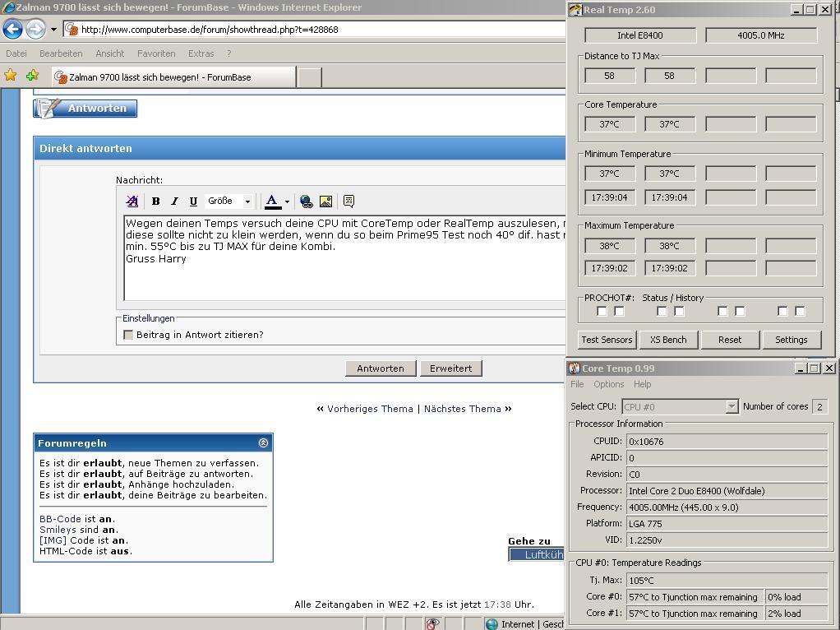
Task: Toggle bold formatting in the reply editor
Action: [155, 201]
